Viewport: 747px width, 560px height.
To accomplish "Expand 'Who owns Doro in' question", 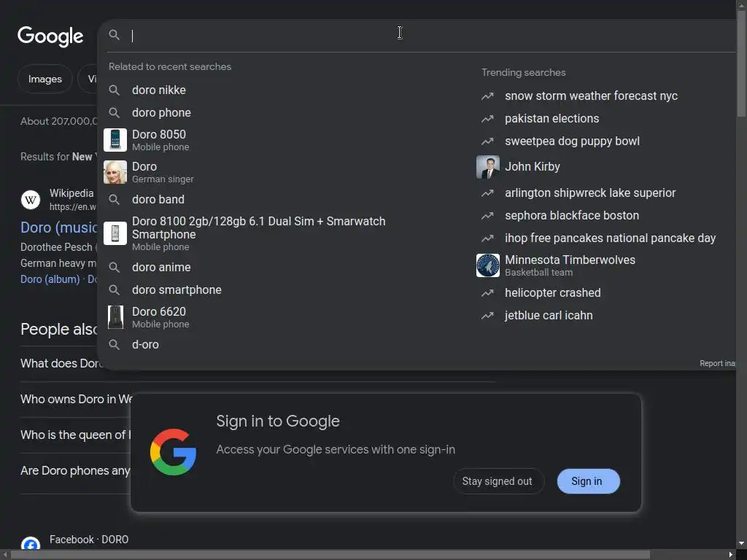I will click(x=76, y=399).
